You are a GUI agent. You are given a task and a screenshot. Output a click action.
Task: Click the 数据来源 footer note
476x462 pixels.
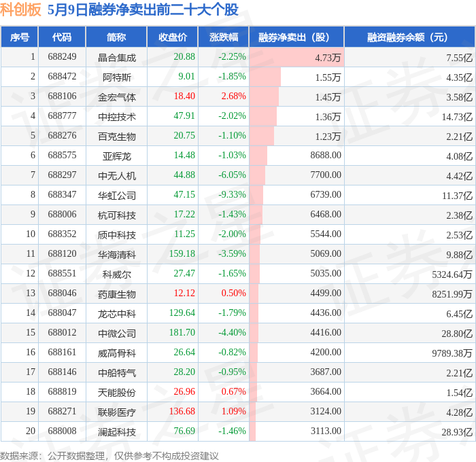[x=109, y=456]
